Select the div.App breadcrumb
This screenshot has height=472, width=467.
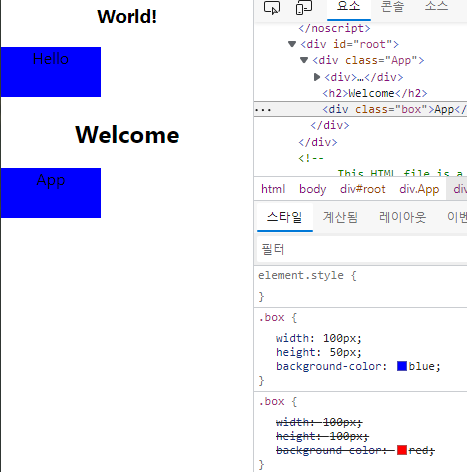point(419,189)
